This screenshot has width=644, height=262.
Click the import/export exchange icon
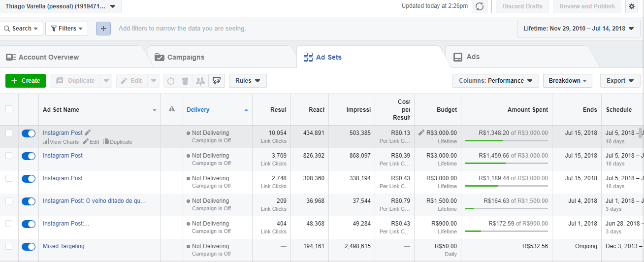point(217,81)
